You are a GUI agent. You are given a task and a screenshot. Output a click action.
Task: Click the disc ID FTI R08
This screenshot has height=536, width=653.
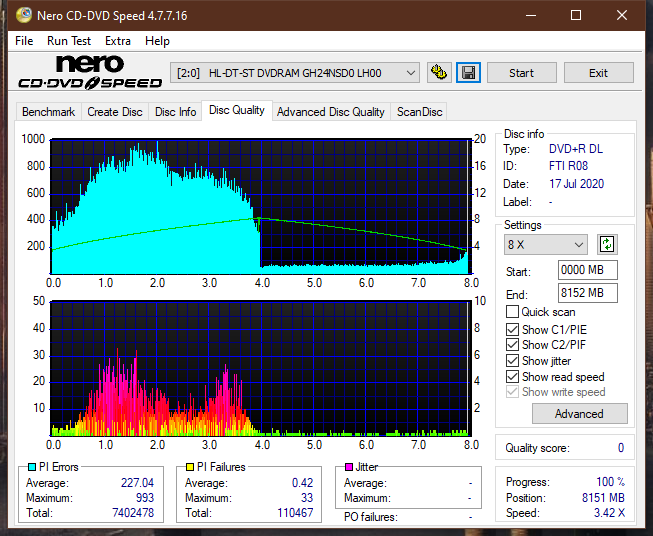pyautogui.click(x=568, y=166)
